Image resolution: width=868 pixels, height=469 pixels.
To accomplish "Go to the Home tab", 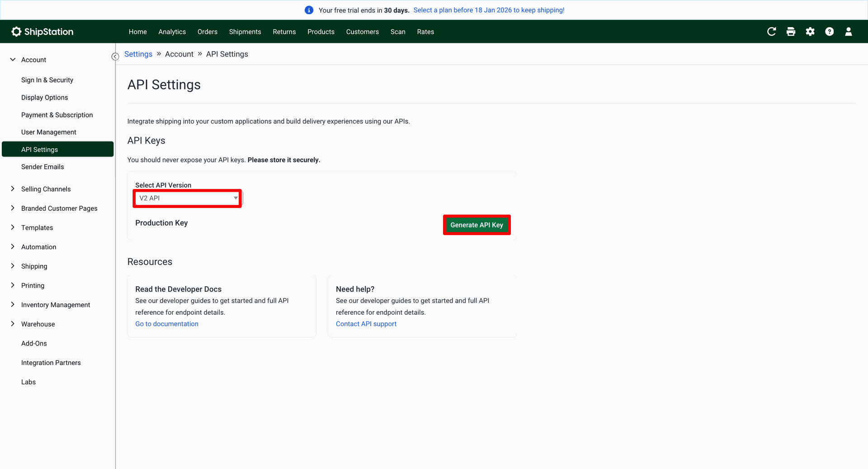I will (138, 32).
